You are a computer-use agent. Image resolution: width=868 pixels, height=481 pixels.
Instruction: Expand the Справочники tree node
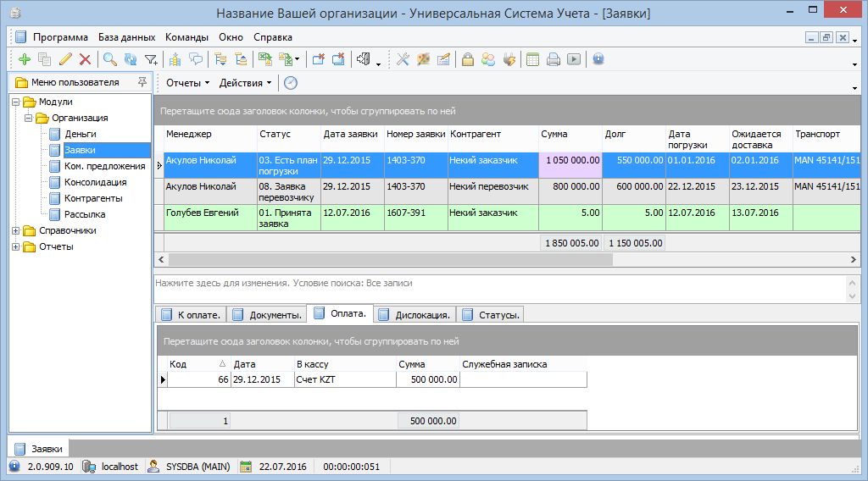click(x=16, y=230)
